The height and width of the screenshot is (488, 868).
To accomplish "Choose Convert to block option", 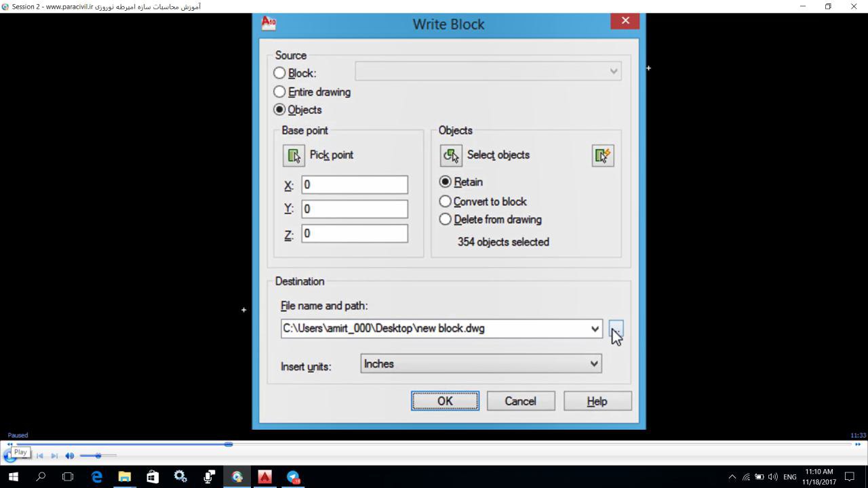I will [445, 201].
